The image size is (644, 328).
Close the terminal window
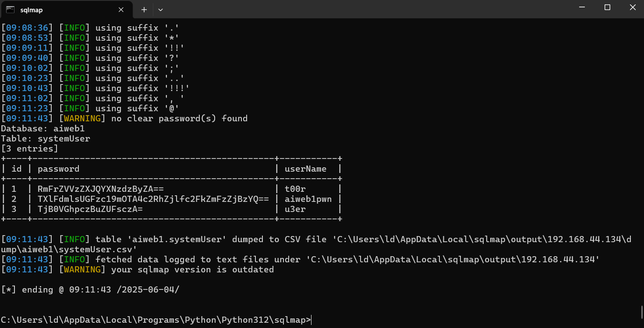tap(632, 7)
